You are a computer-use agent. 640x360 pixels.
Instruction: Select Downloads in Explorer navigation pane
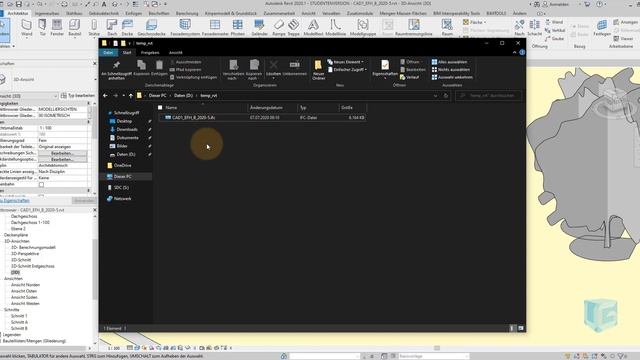point(127,129)
